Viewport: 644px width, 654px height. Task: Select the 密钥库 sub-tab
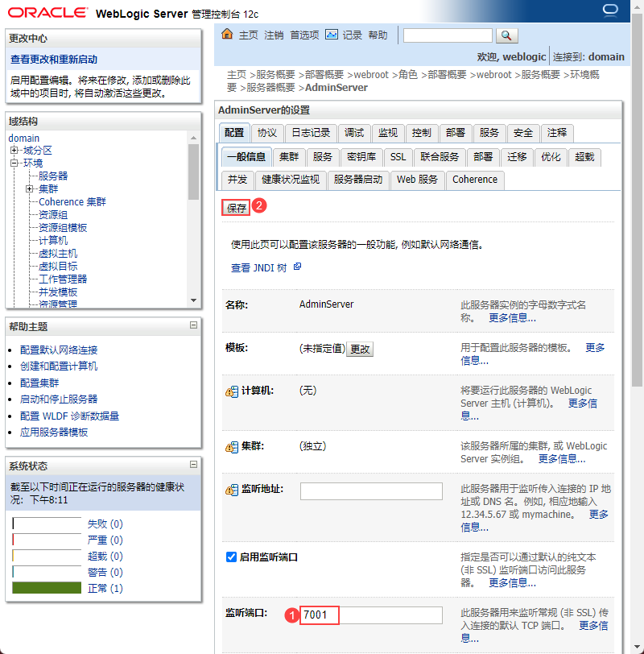(x=361, y=157)
